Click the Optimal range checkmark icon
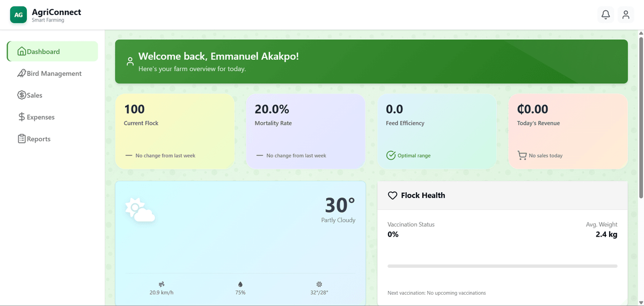 [391, 156]
